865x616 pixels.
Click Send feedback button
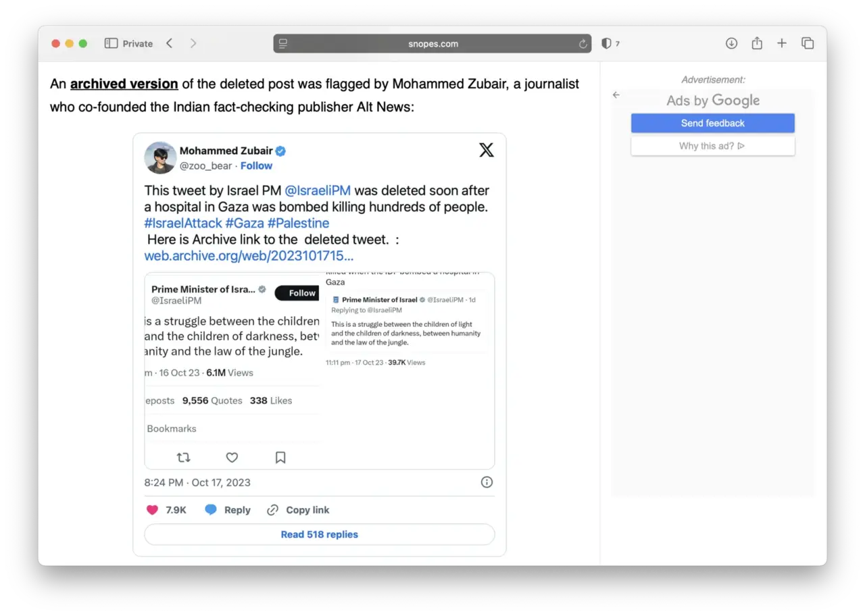[712, 123]
